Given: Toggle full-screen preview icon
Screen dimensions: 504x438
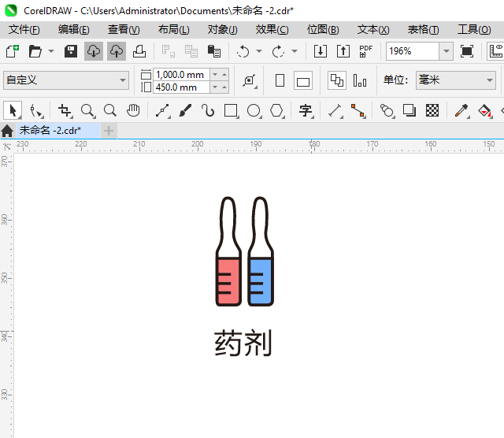Looking at the screenshot, I should 467,51.
